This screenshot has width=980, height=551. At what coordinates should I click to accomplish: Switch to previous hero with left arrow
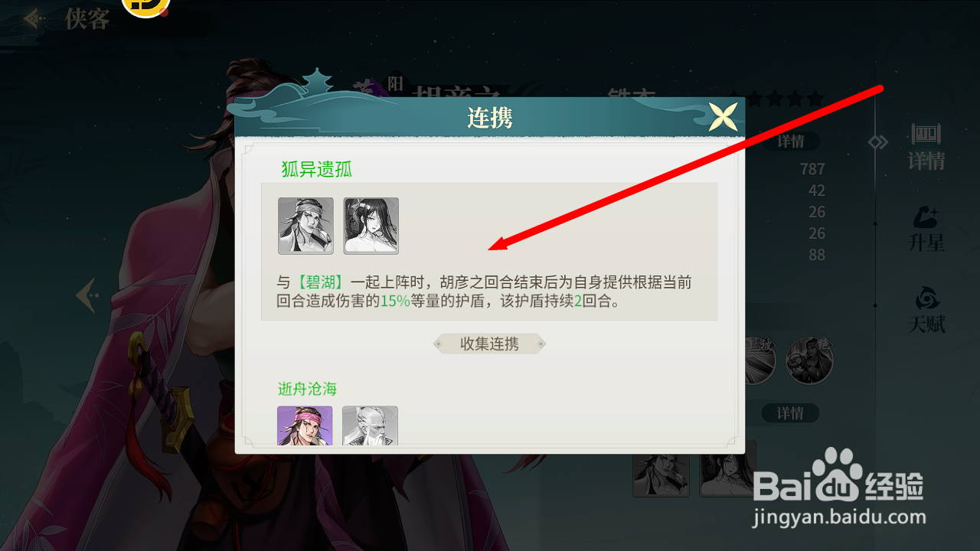(x=87, y=295)
